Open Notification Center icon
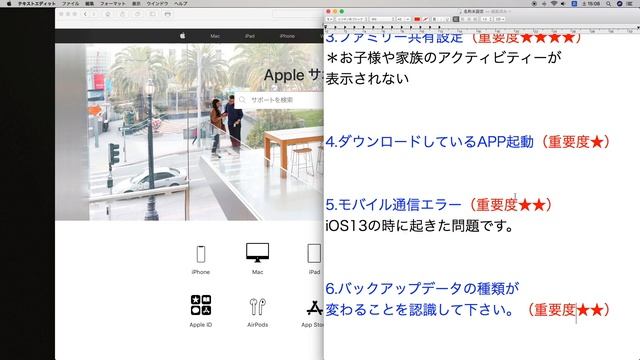This screenshot has height=360, width=640. point(630,3)
